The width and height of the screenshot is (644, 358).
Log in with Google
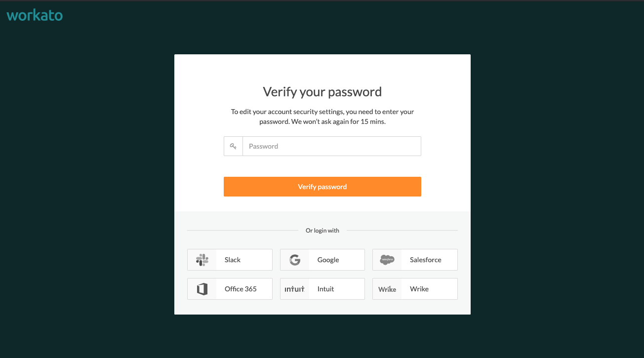322,259
